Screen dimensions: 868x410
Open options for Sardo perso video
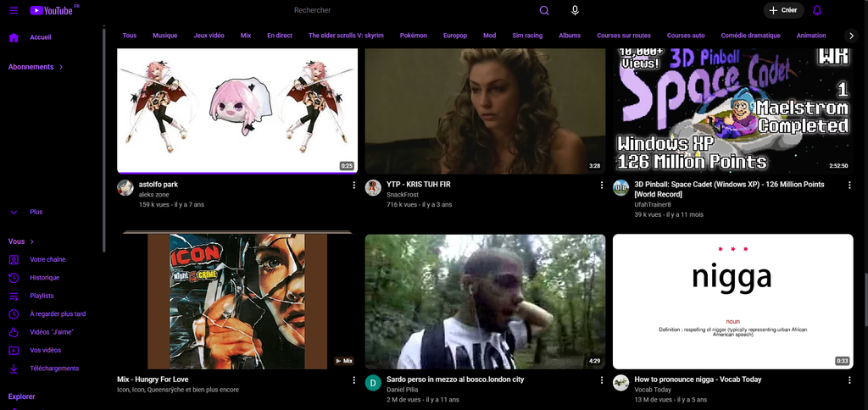click(602, 380)
